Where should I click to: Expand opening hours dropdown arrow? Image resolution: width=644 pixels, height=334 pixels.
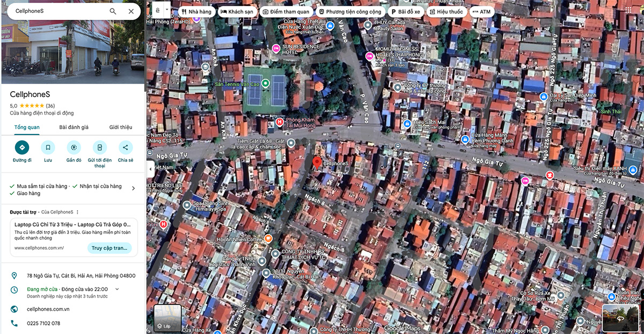[117, 289]
